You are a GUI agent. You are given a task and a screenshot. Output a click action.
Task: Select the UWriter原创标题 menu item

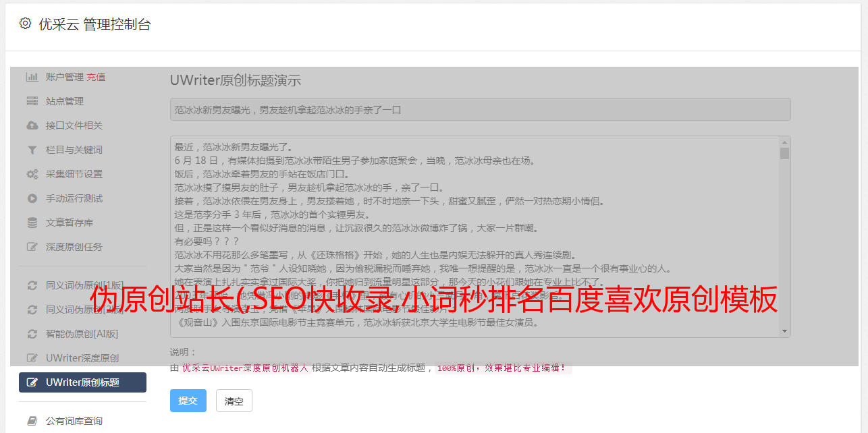click(x=82, y=382)
